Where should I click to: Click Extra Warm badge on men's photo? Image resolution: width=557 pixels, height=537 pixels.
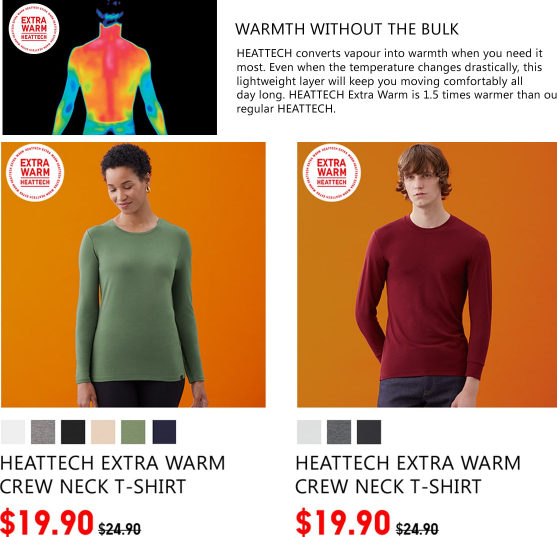[332, 173]
